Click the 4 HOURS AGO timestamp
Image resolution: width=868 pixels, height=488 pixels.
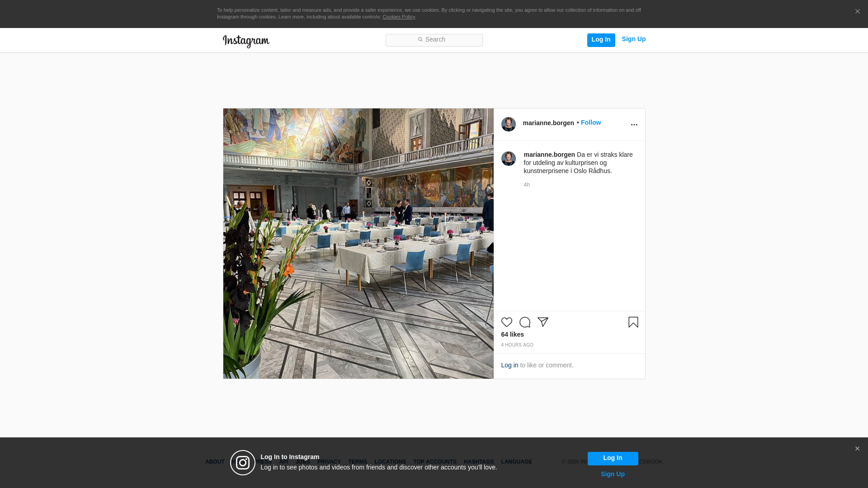517,345
